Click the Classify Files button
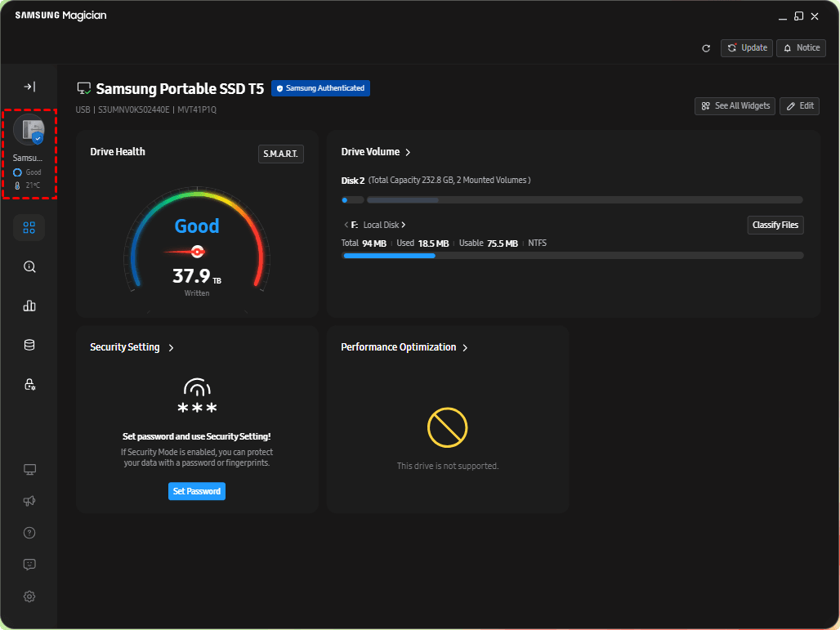The width and height of the screenshot is (840, 630). pos(775,225)
